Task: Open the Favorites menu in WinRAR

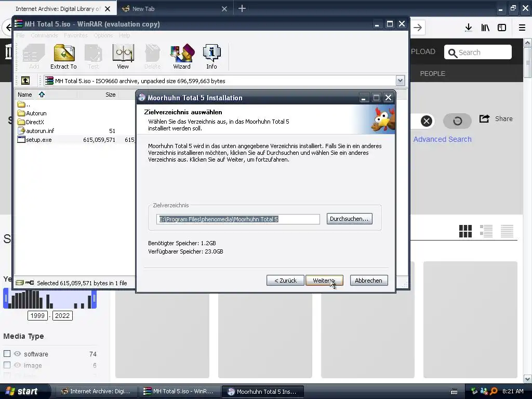Action: coord(76,35)
